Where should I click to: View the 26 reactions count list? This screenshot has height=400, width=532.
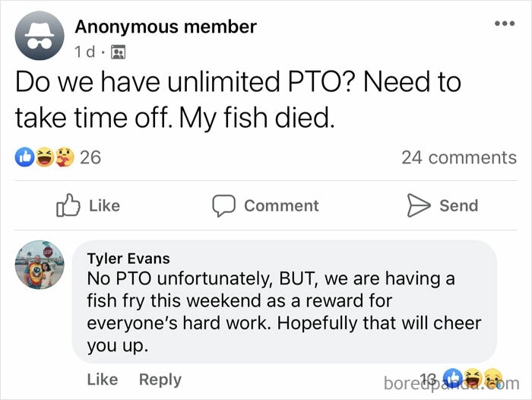point(90,157)
